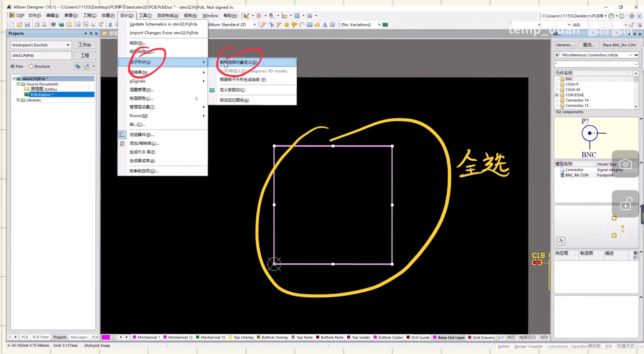Click the camera screenshot icon overlay
Image resolution: width=644 pixels, height=354 pixels.
pyautogui.click(x=625, y=164)
